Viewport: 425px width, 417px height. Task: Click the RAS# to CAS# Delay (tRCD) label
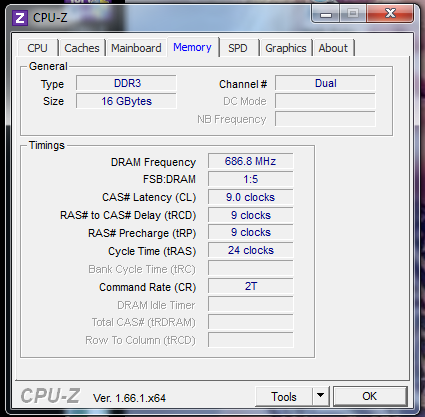128,215
